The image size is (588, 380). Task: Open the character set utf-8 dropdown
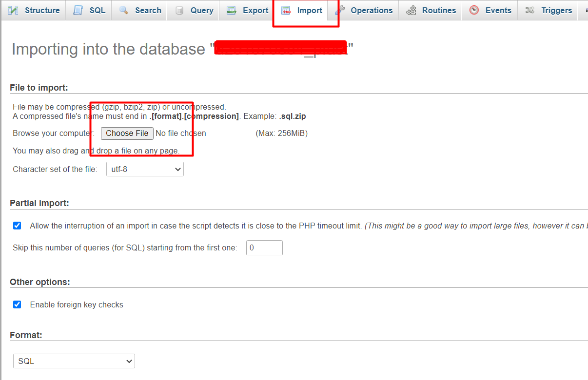tap(145, 170)
